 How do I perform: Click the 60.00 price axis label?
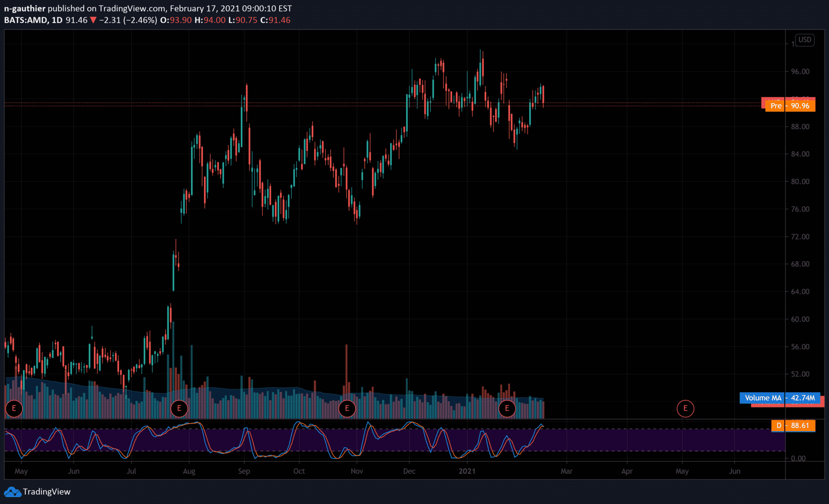(x=800, y=319)
